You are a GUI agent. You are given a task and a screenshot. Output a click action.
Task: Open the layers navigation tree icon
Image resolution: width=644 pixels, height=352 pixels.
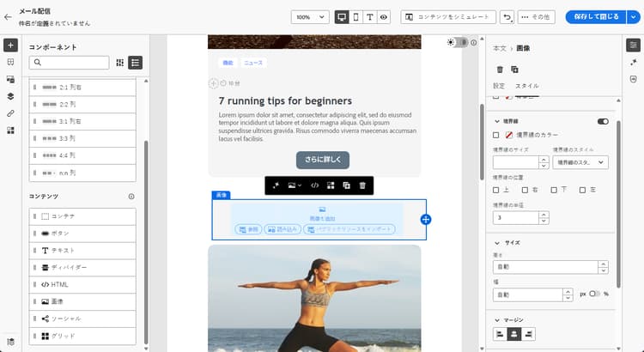(x=10, y=96)
